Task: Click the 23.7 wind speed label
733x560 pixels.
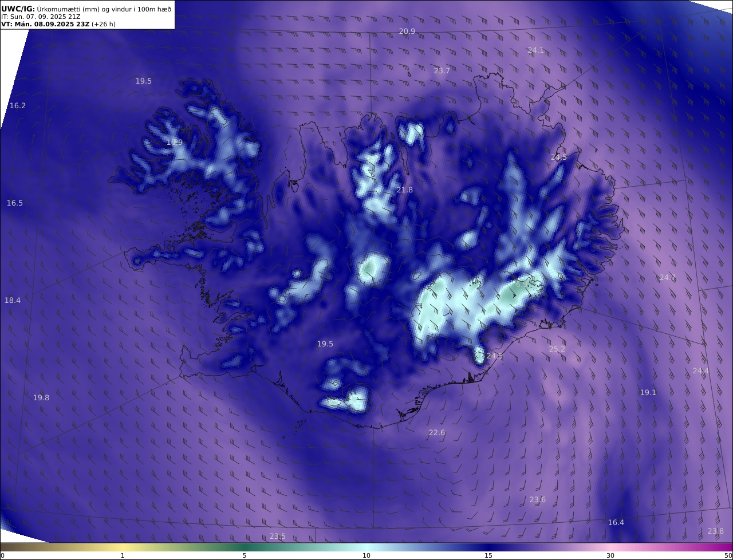Action: tap(442, 70)
